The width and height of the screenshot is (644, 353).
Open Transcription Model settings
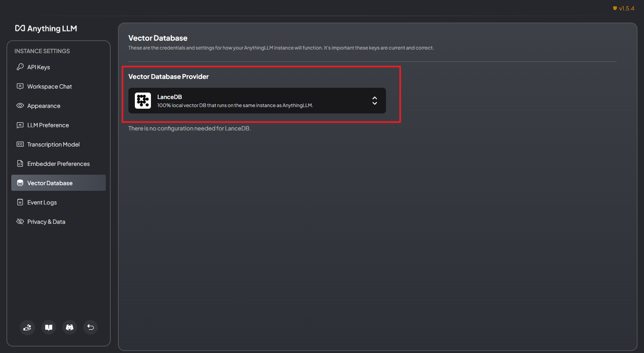[58, 144]
